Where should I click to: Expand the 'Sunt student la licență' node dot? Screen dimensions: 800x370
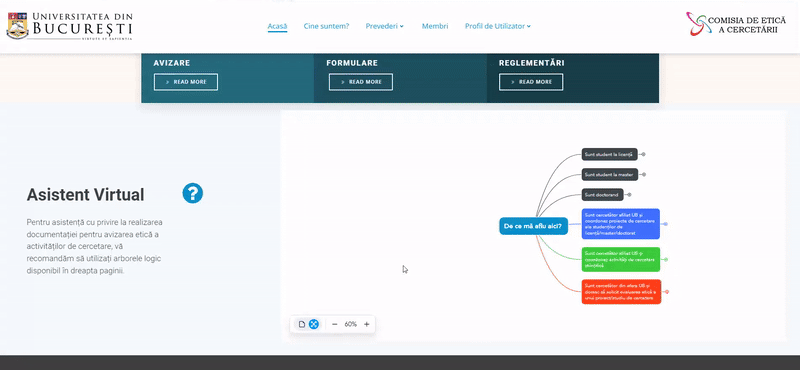[x=644, y=154]
